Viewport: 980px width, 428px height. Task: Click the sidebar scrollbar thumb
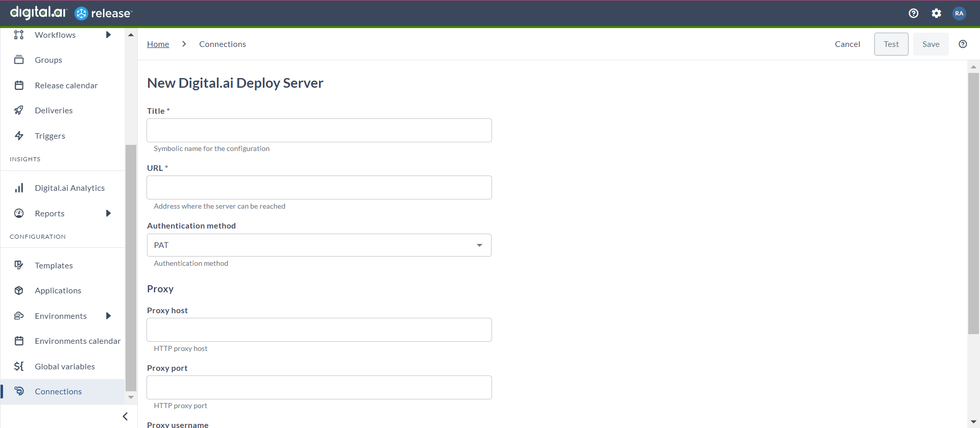(x=131, y=268)
